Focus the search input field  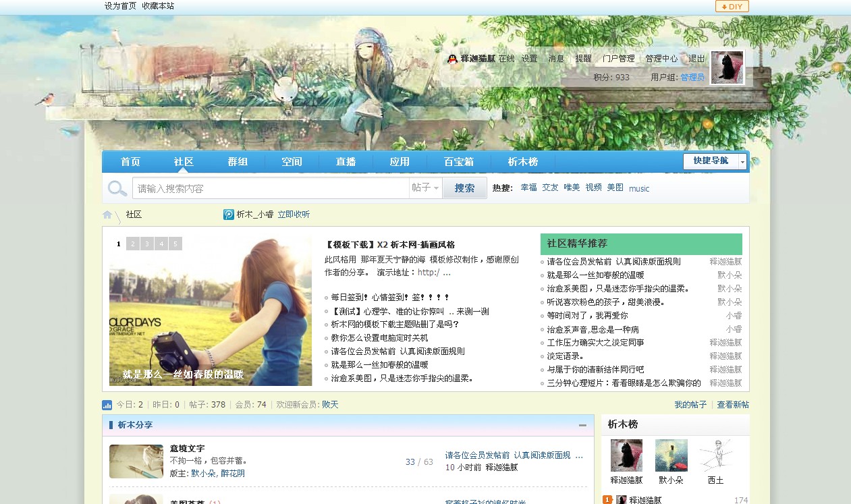[271, 188]
